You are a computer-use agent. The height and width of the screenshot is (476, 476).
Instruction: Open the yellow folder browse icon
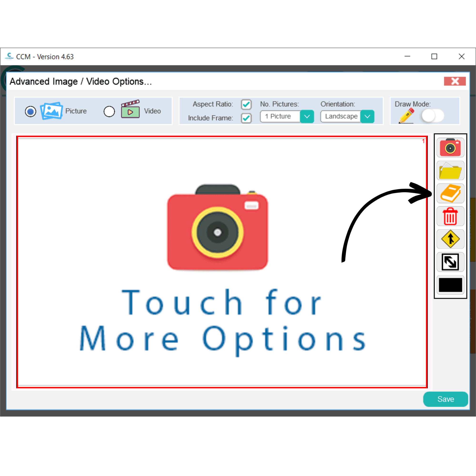tap(450, 170)
